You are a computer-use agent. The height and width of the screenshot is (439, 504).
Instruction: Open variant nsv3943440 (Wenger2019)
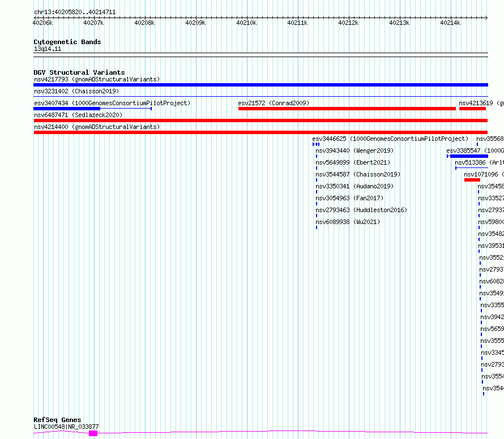click(x=354, y=150)
